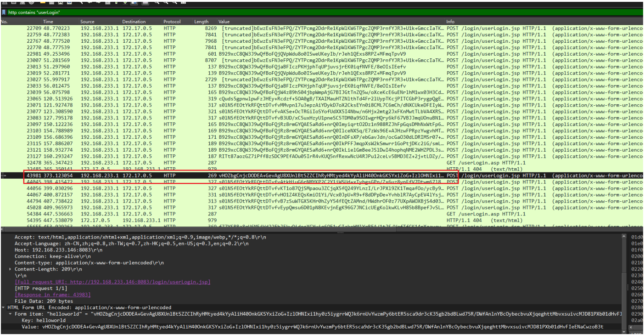Select the Accept-Language header line
Screen dimensions: 644x335
[x=131, y=243]
